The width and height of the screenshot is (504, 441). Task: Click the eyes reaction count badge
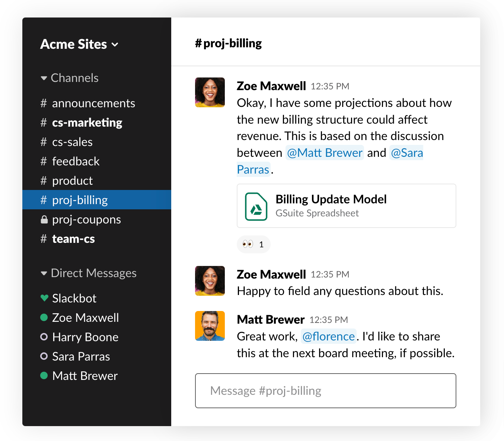261,244
